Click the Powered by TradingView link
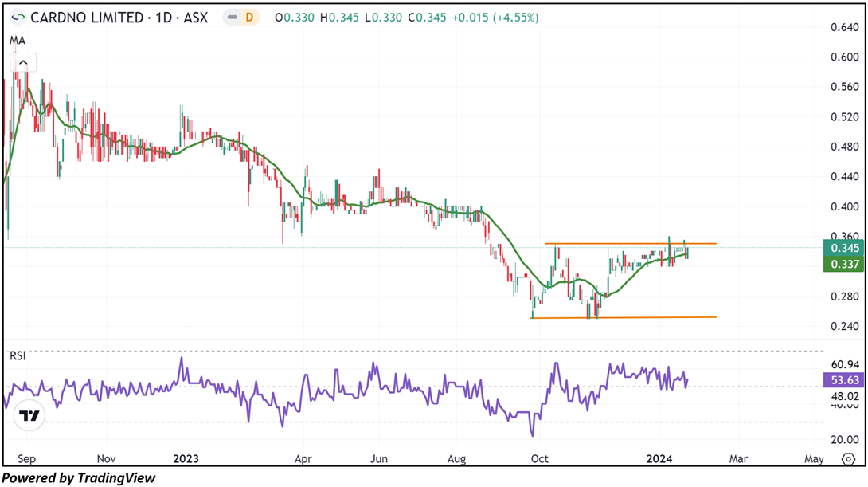This screenshot has height=487, width=868. point(79,478)
